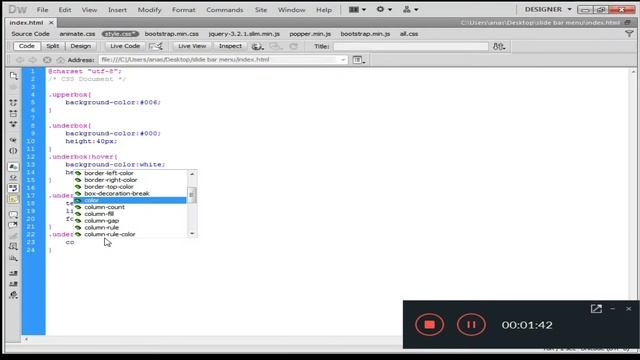Open the Layout dropdown in application bar
The width and height of the screenshot is (640, 360).
pos(357,9)
